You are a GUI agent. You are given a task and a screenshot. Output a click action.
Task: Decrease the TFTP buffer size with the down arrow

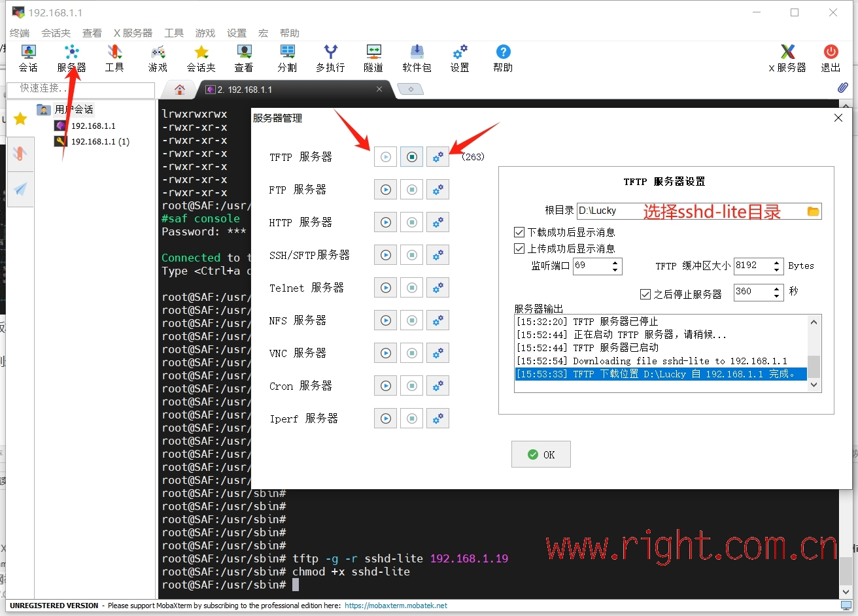click(776, 269)
